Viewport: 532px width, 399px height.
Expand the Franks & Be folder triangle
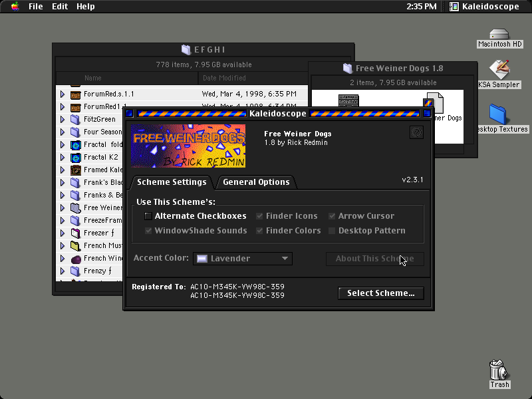[63, 195]
